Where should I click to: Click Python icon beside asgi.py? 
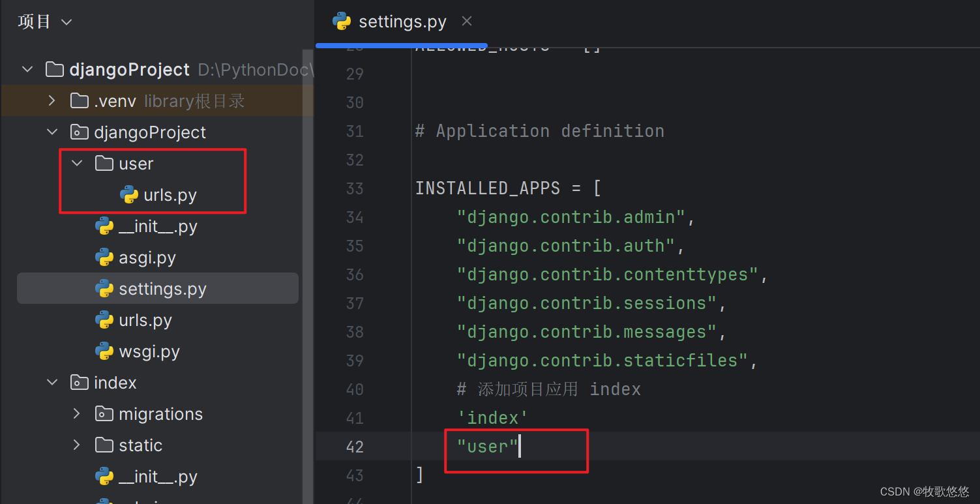coord(104,257)
